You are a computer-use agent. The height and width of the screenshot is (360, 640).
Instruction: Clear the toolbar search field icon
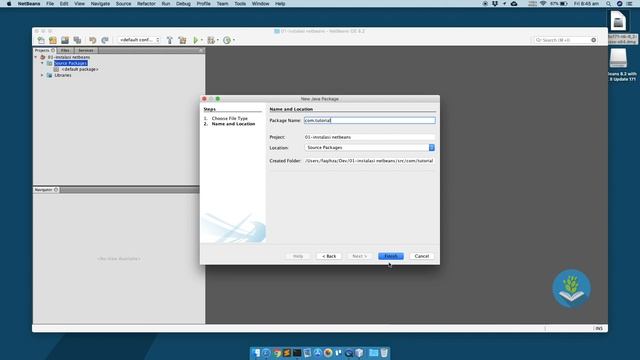tap(593, 40)
